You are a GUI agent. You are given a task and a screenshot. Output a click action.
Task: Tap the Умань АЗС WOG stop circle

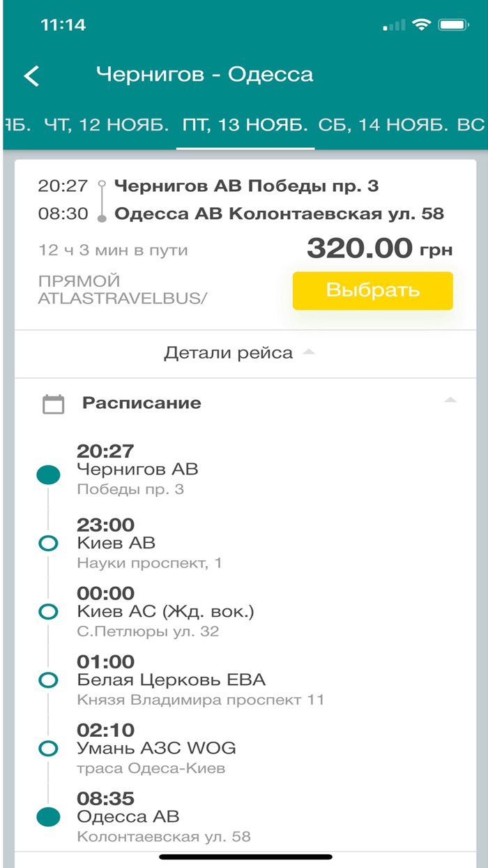48,747
